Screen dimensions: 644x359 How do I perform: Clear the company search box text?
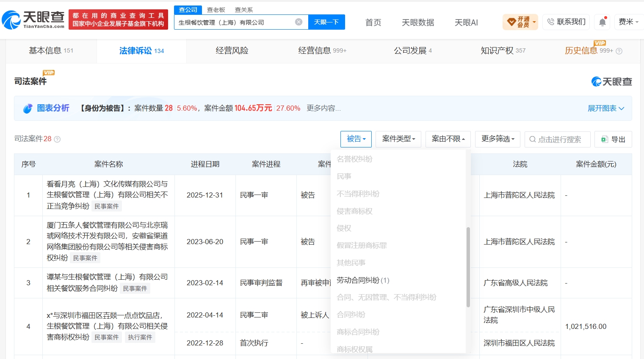[299, 22]
